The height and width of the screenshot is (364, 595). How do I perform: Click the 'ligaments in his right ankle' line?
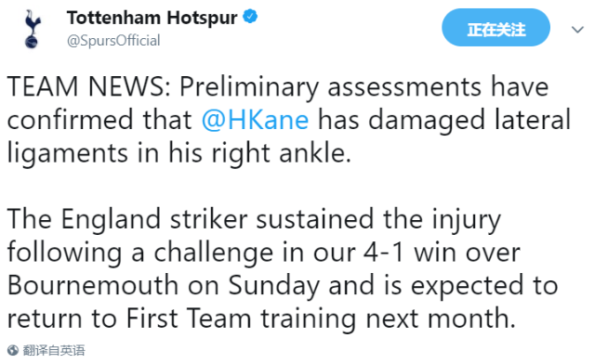coord(179,153)
